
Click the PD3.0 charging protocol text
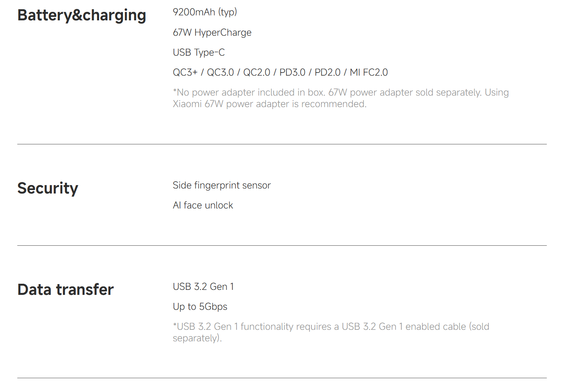[x=292, y=73]
